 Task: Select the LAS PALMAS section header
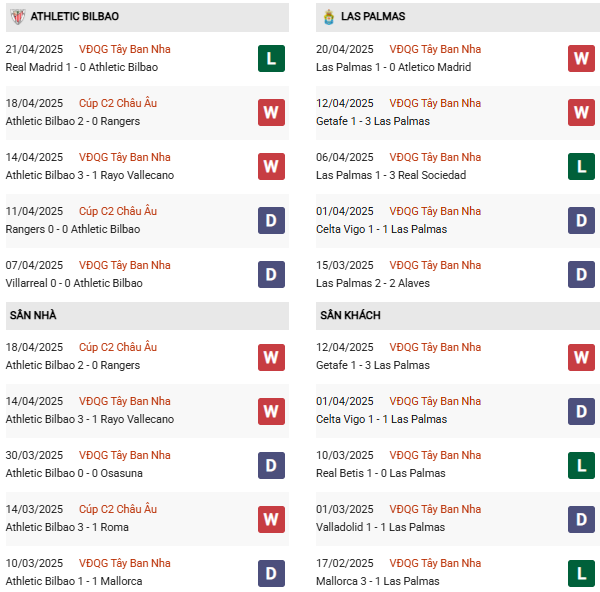tap(372, 17)
